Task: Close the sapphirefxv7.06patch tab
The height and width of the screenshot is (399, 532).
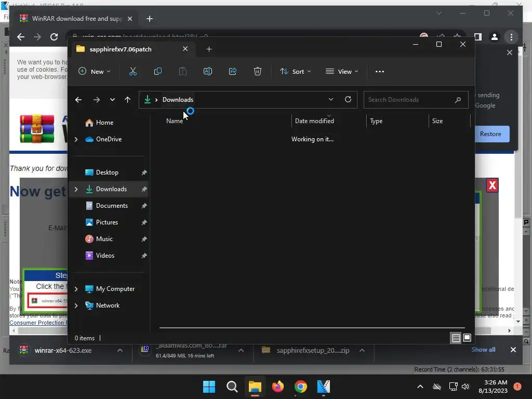Action: 185,49
